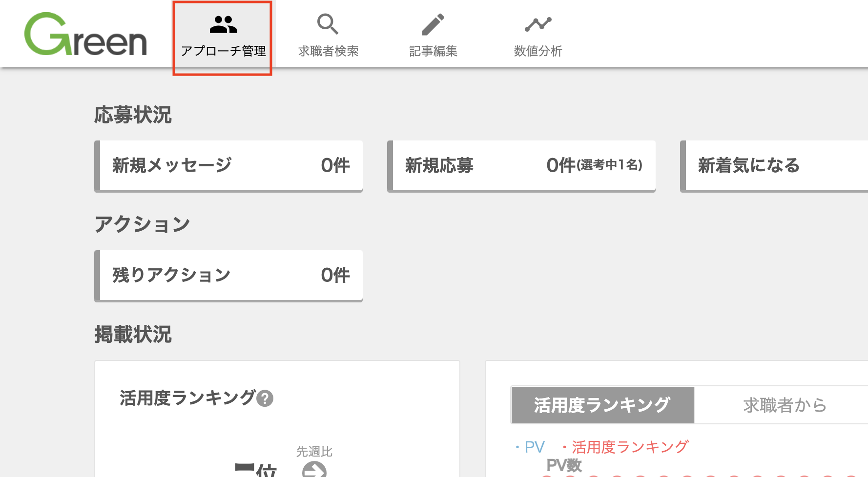Click the magnifier icon for 求職者検索
The image size is (868, 477).
328,24
